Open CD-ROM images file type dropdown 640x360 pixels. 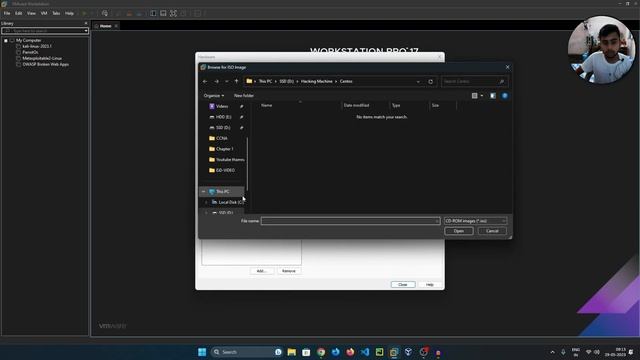(476, 221)
